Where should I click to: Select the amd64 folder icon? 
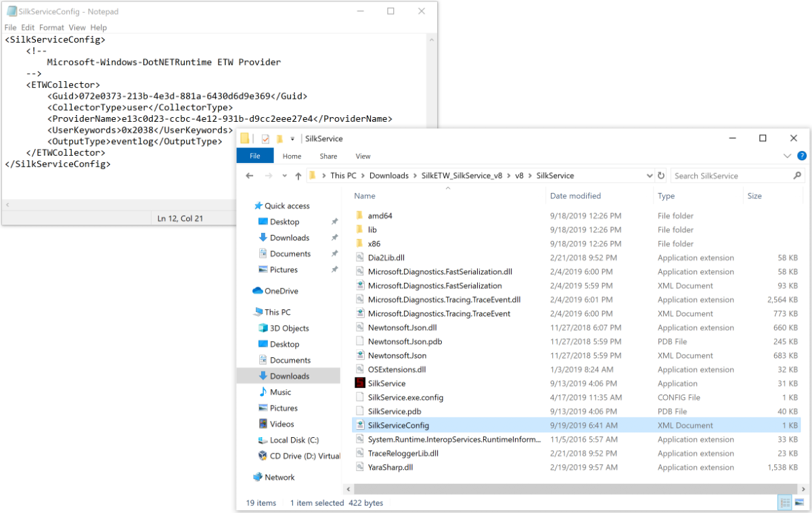click(359, 216)
